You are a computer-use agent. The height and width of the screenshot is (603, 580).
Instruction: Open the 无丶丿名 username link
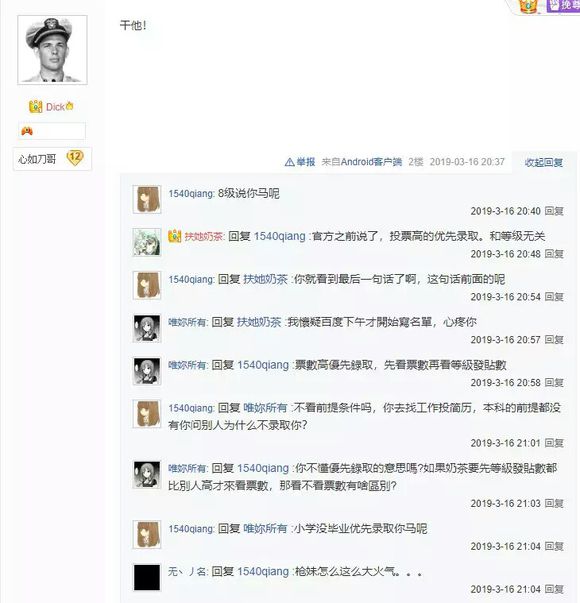187,571
